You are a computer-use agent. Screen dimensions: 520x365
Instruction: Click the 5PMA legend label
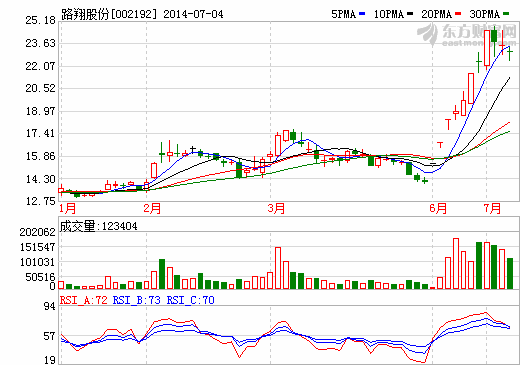(x=344, y=14)
